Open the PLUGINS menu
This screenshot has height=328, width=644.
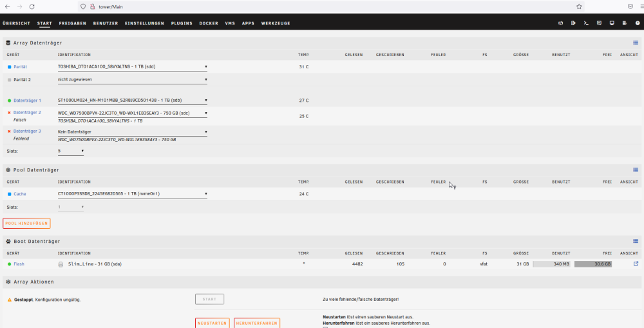182,23
